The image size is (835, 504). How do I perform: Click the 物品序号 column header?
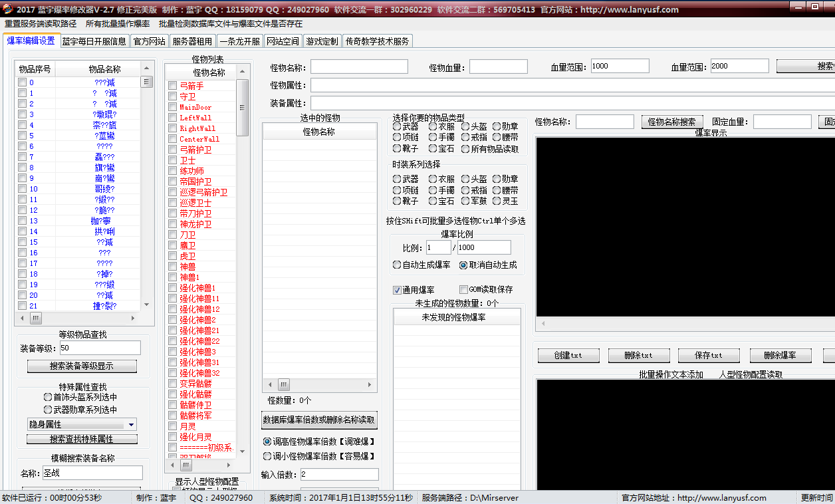click(35, 69)
